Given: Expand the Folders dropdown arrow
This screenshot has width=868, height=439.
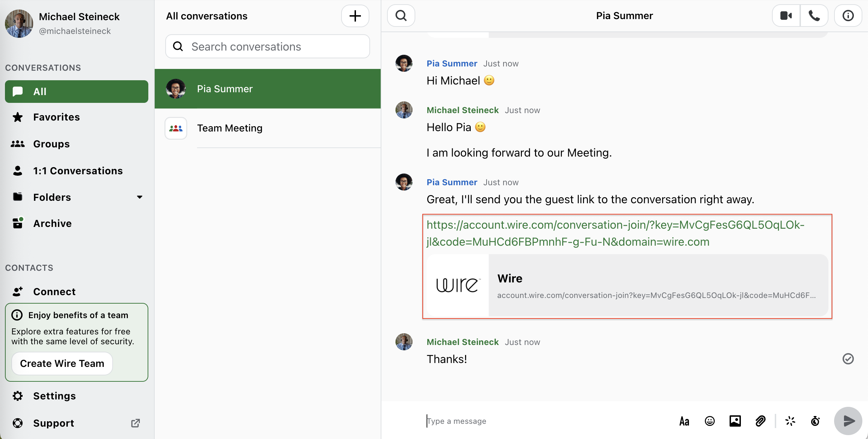Looking at the screenshot, I should [x=139, y=197].
